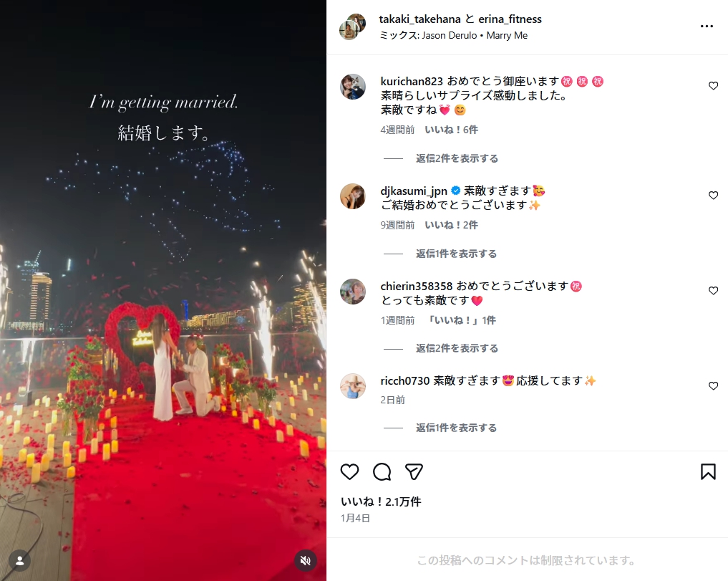
Task: View djkasumi_jpn's profile picture
Action: (x=353, y=196)
